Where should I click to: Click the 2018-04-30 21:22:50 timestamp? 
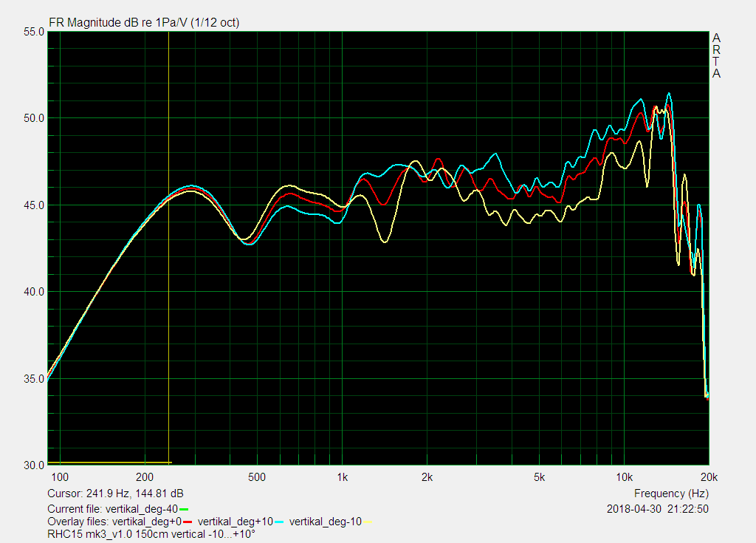click(658, 509)
